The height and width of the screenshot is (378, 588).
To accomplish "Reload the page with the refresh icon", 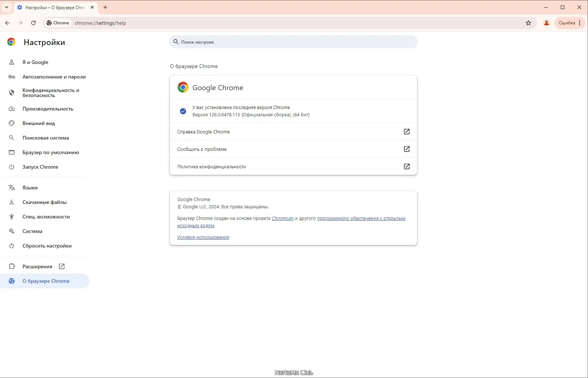I will pyautogui.click(x=33, y=23).
